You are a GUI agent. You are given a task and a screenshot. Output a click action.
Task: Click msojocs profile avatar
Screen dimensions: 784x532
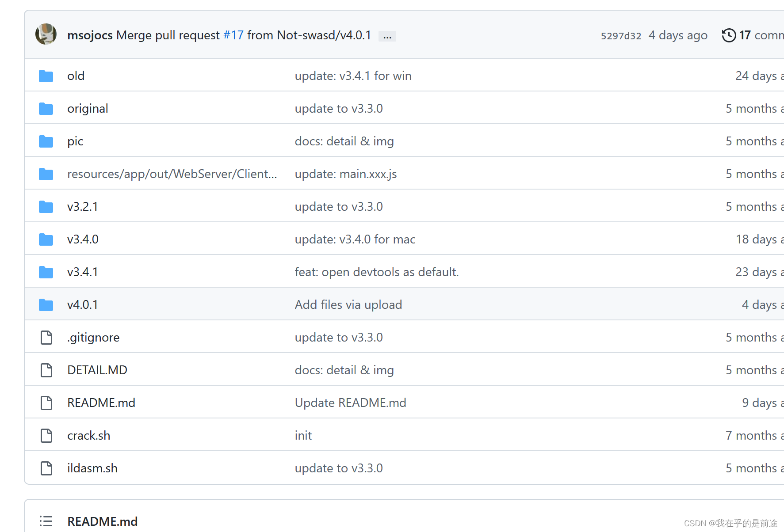[46, 34]
